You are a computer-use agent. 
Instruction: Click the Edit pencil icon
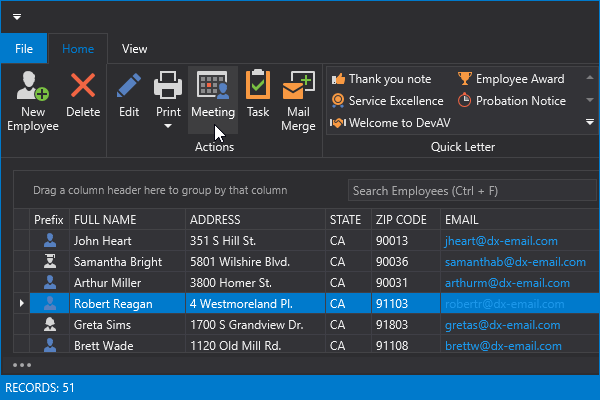[x=129, y=87]
